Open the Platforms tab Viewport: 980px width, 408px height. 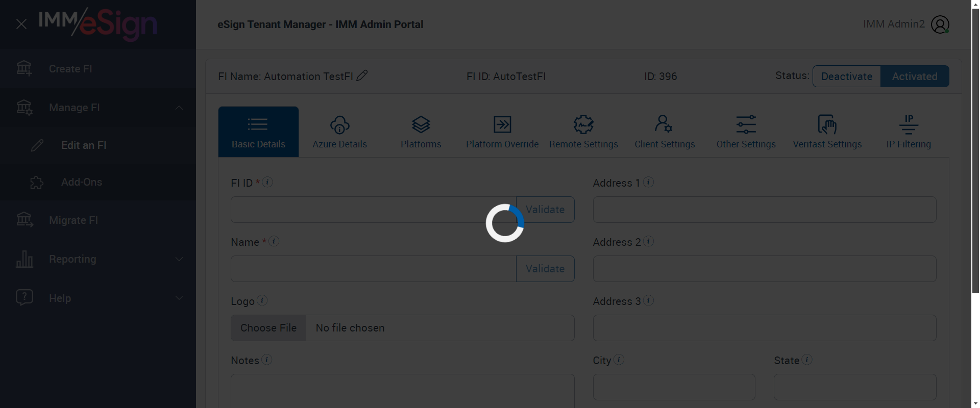click(421, 132)
